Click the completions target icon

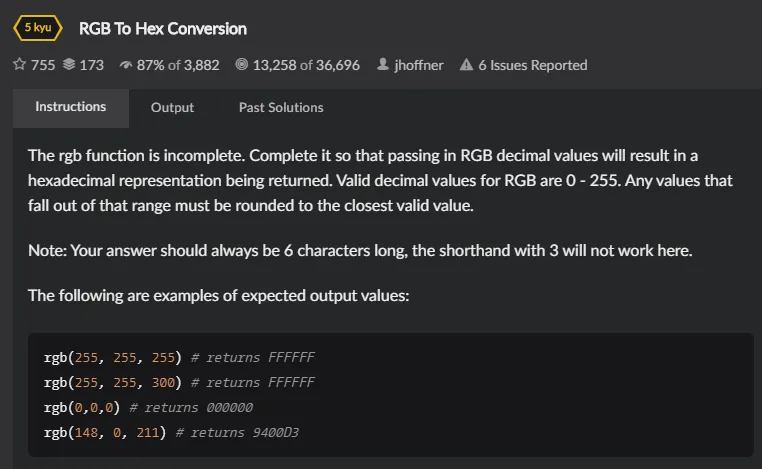pos(242,64)
